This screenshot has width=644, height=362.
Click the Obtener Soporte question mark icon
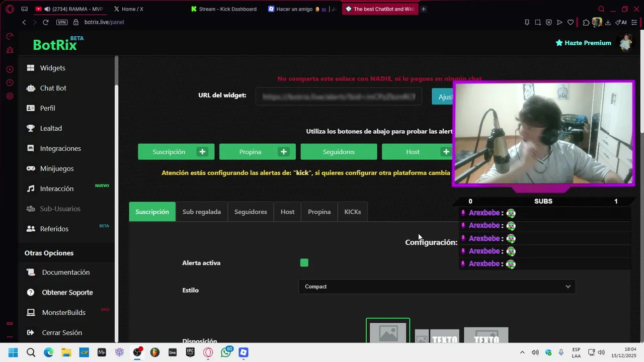(31, 292)
